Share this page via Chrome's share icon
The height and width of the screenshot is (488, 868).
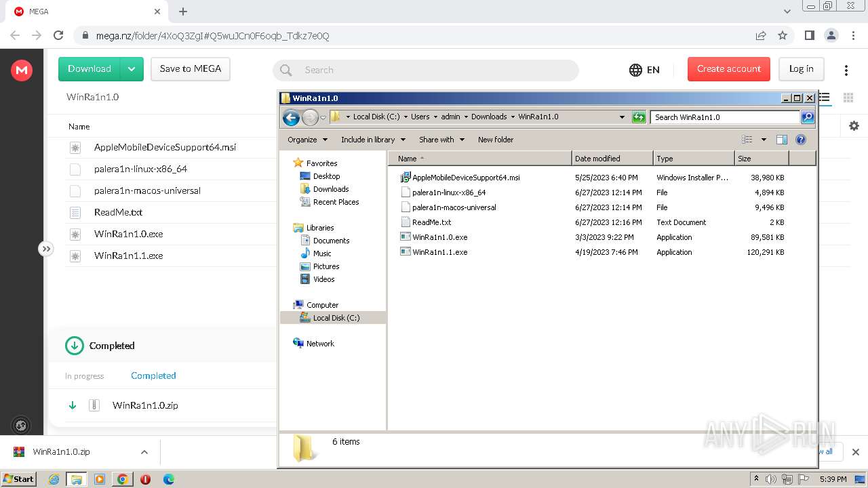coord(761,35)
